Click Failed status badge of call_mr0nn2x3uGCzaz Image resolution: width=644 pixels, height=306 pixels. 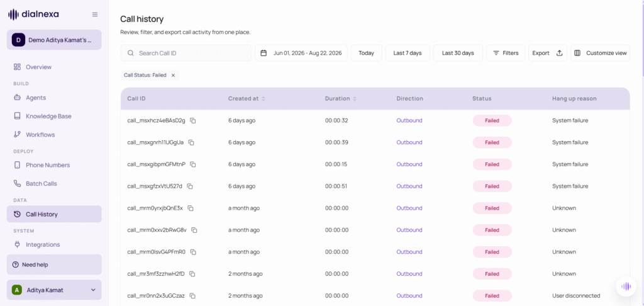[492, 296]
